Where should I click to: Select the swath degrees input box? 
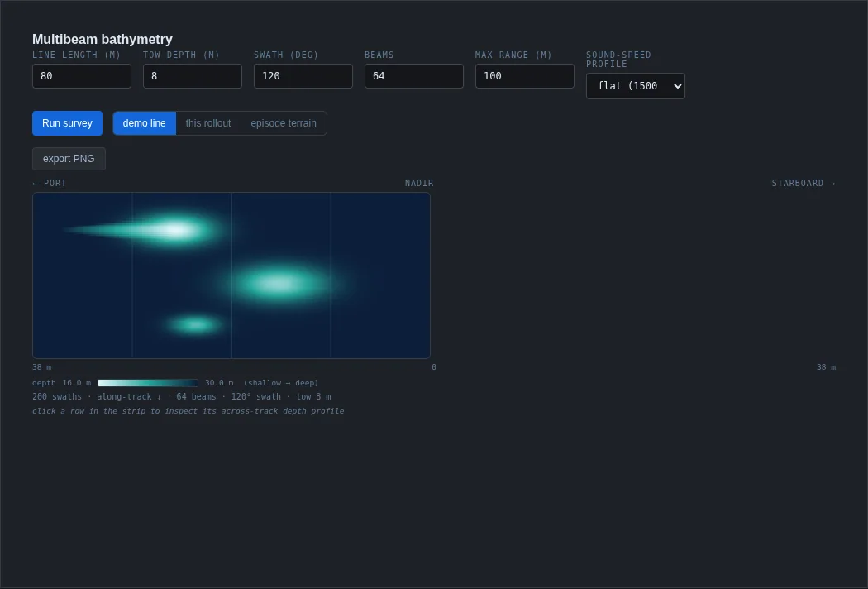(303, 76)
